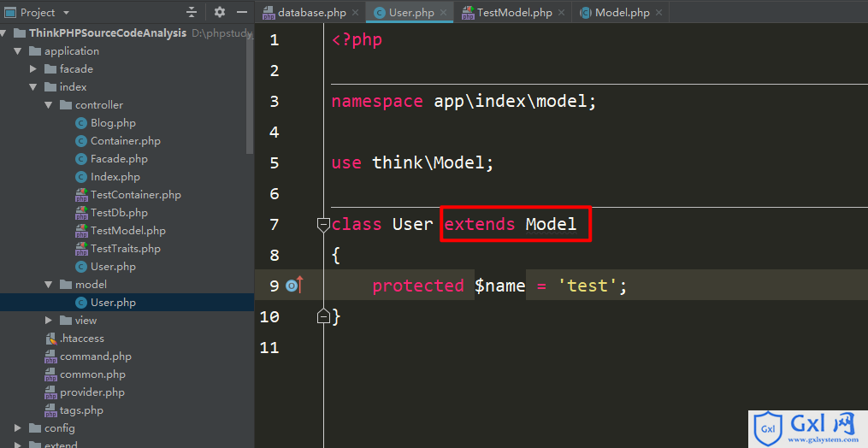The image size is (868, 448).
Task: Hide the Project tool window
Action: [x=242, y=12]
